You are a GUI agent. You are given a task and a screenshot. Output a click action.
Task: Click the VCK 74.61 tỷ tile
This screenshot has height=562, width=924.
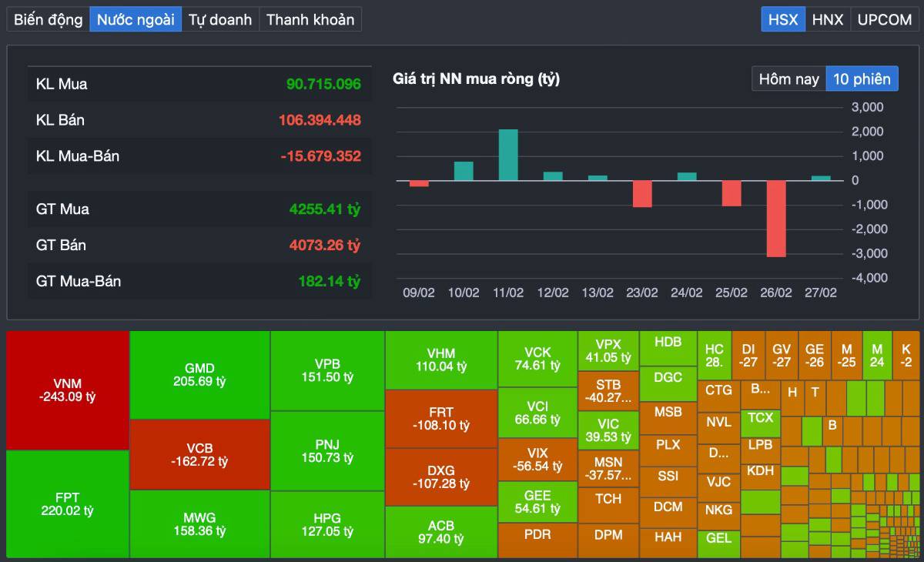pos(537,359)
